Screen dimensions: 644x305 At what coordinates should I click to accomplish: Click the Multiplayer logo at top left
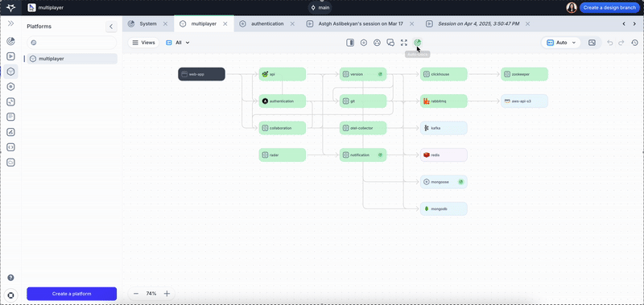11,7
